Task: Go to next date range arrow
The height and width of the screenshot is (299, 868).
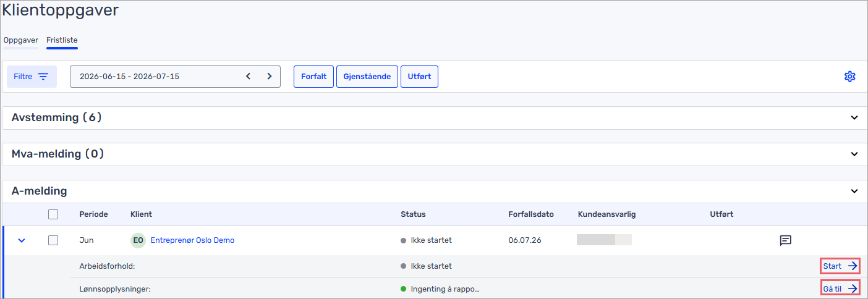Action: click(x=269, y=77)
